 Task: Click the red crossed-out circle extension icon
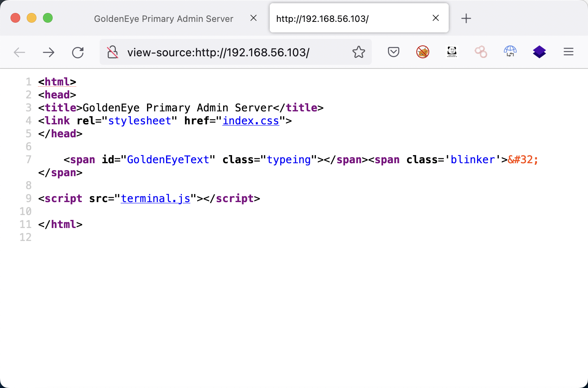click(x=423, y=52)
